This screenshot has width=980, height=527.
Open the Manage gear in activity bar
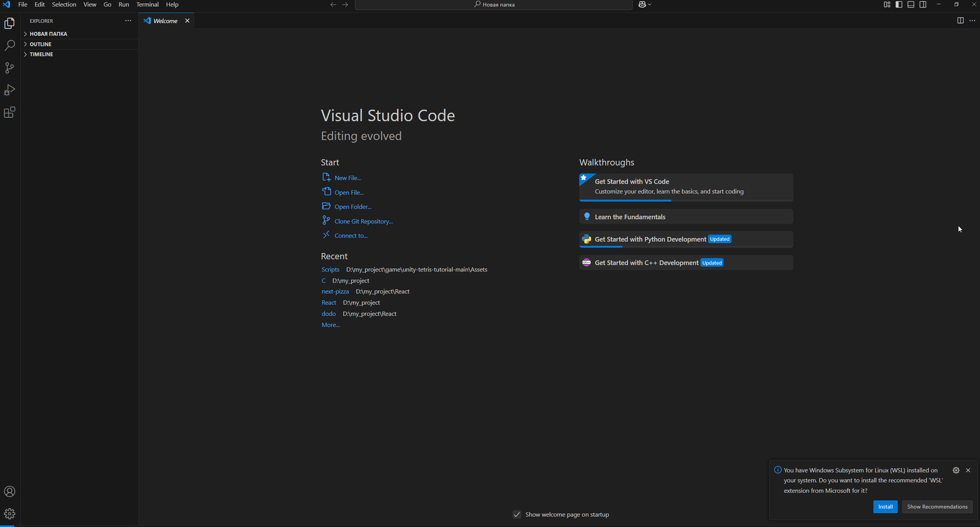click(x=10, y=514)
